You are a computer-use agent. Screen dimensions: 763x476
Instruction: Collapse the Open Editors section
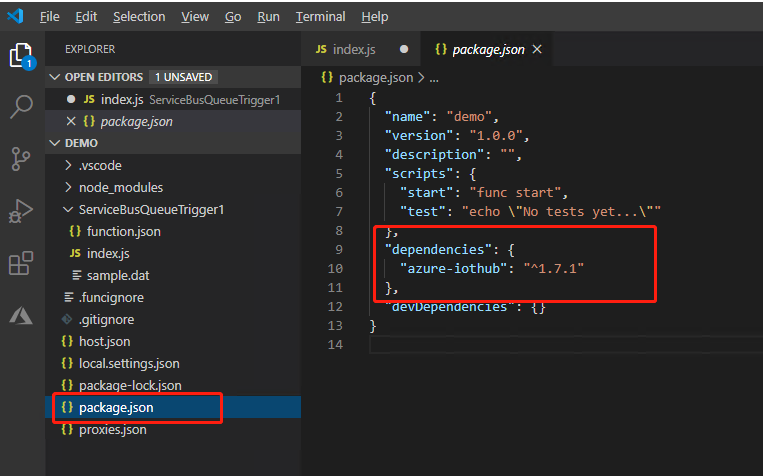[56, 77]
